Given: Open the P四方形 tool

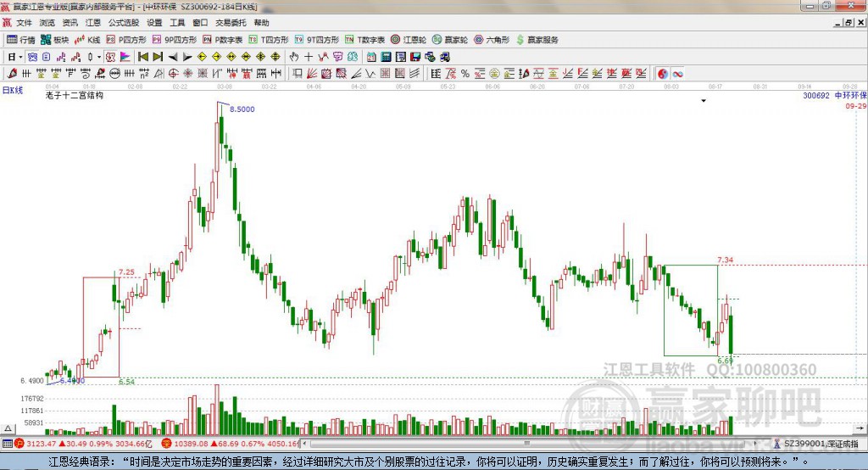Looking at the screenshot, I should [x=126, y=40].
